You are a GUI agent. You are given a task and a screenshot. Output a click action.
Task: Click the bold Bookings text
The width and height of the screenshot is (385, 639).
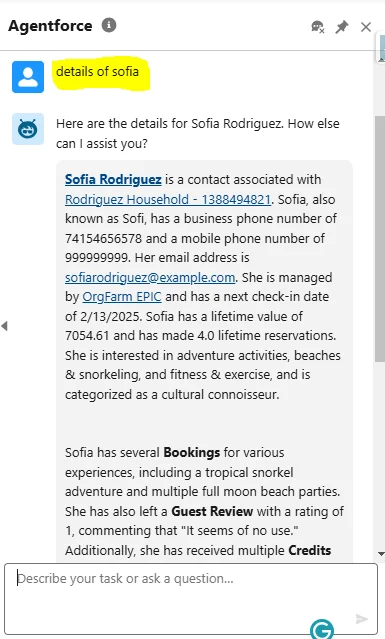coord(191,452)
